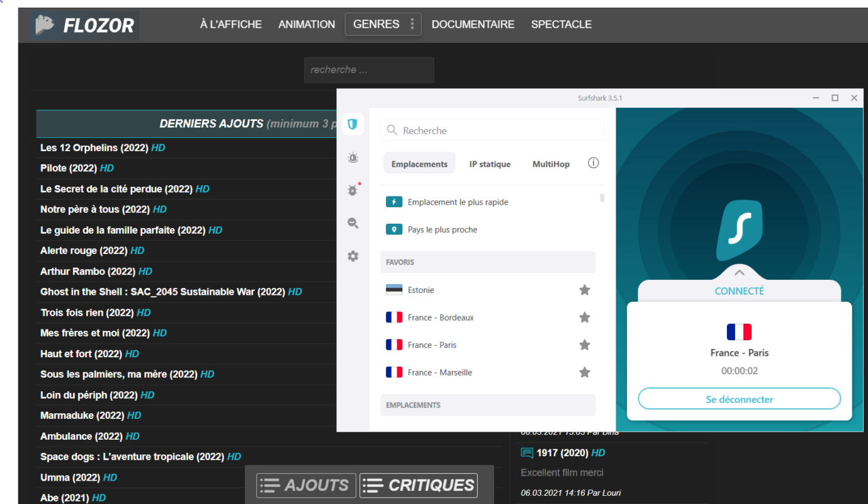Select Estonie in favorites list
This screenshot has width=868, height=504.
point(420,290)
